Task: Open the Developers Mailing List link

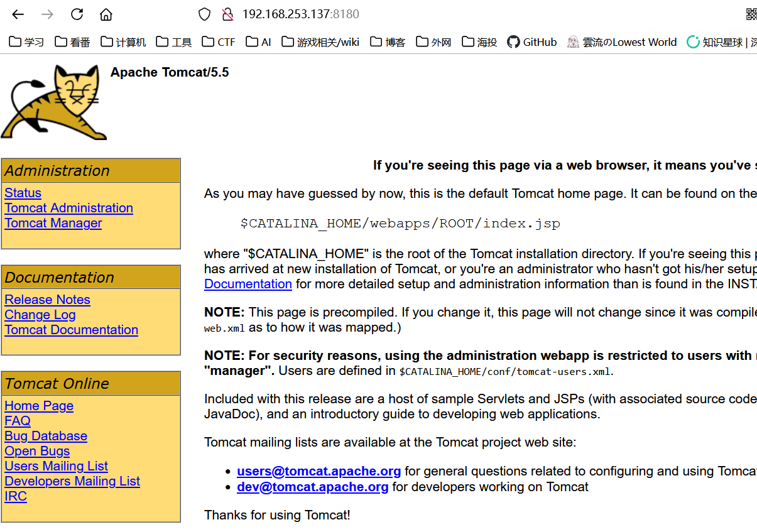Action: [72, 481]
